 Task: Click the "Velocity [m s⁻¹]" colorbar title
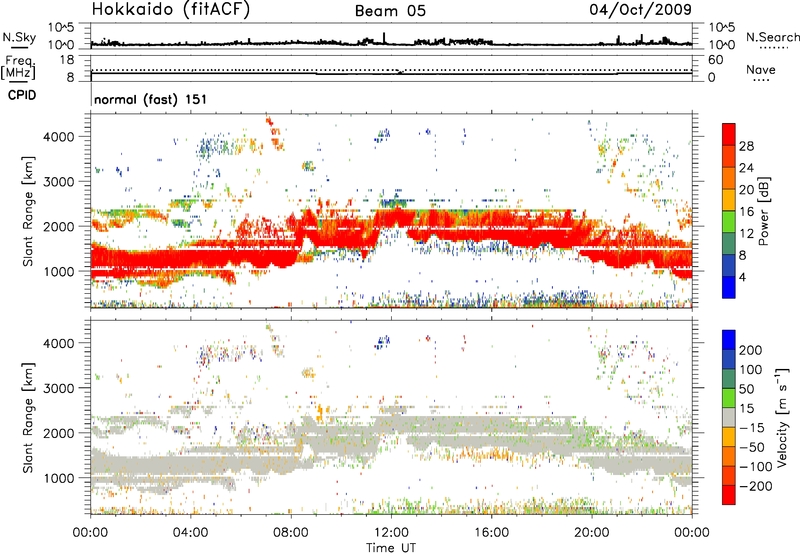coord(783,417)
